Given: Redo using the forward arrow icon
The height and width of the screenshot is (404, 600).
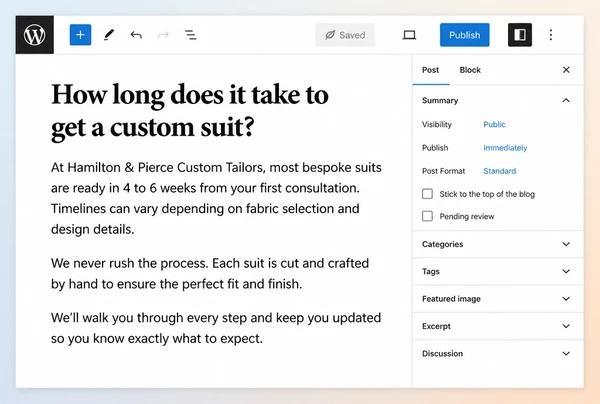Looking at the screenshot, I should click(x=163, y=35).
